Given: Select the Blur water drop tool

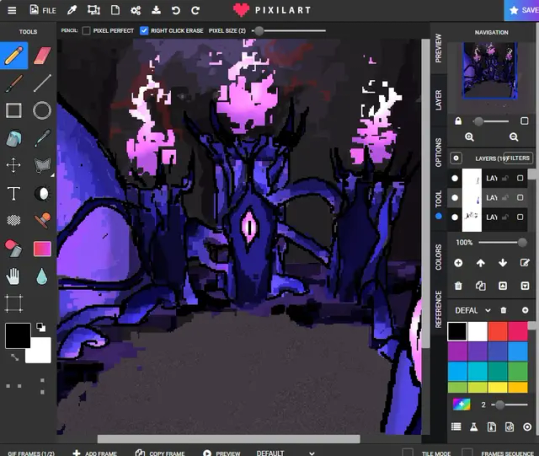Looking at the screenshot, I should click(x=42, y=276).
